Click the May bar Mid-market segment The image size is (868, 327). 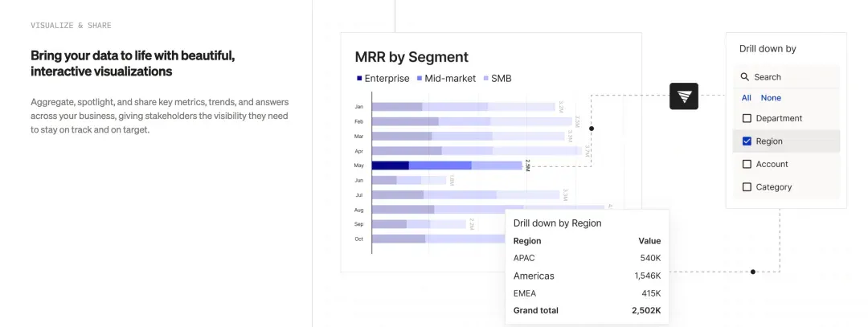(x=440, y=166)
